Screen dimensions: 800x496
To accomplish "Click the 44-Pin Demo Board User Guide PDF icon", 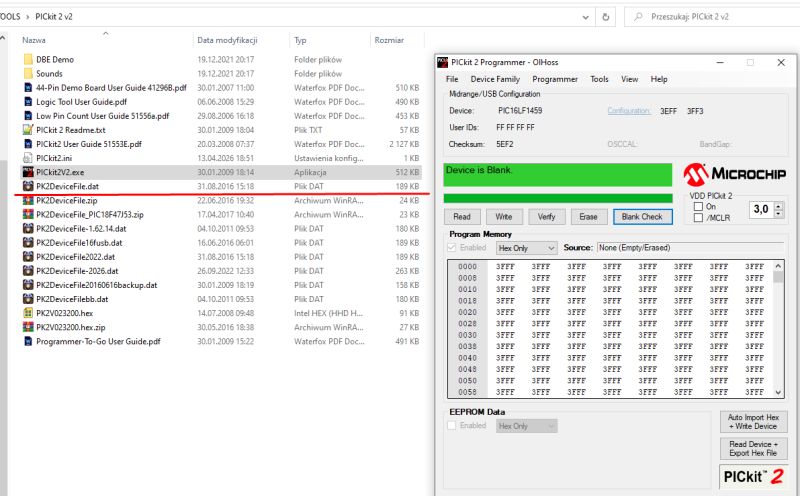I will tap(28, 88).
